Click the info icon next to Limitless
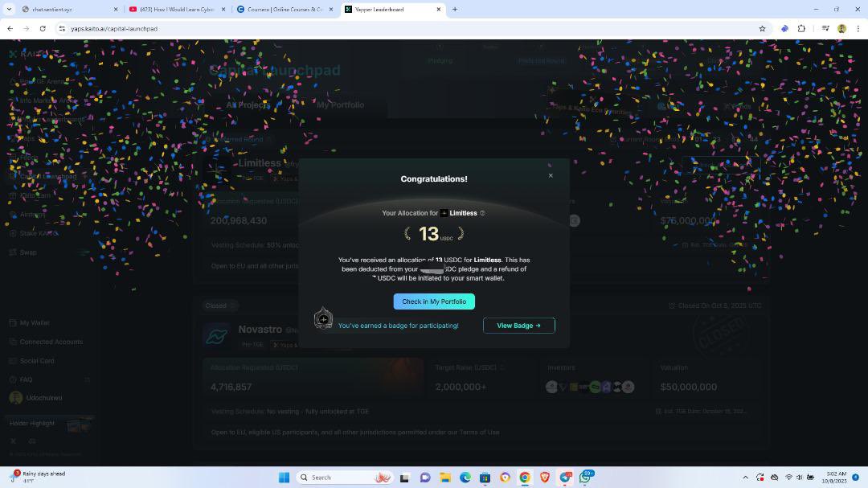The width and height of the screenshot is (868, 488). pos(482,213)
